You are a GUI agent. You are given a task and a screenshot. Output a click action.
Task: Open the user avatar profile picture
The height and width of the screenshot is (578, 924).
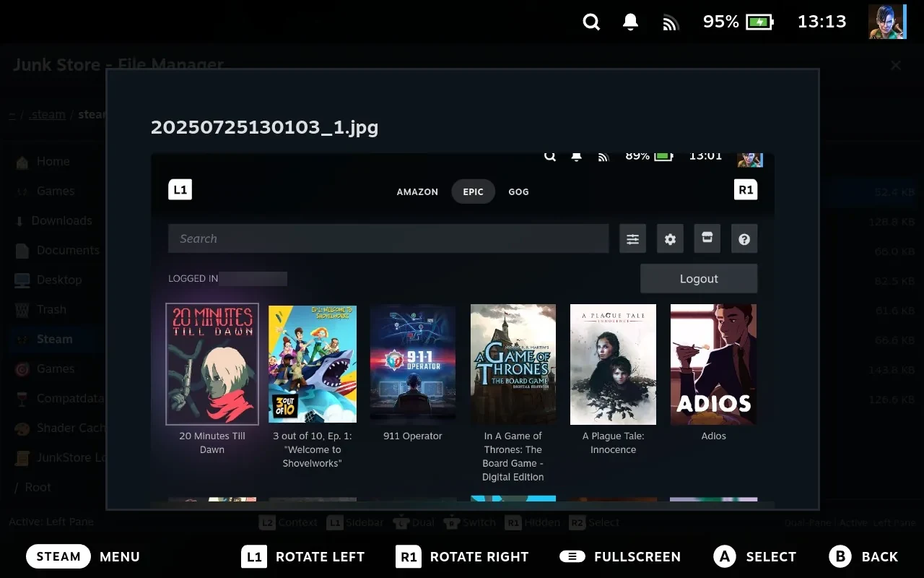click(887, 22)
